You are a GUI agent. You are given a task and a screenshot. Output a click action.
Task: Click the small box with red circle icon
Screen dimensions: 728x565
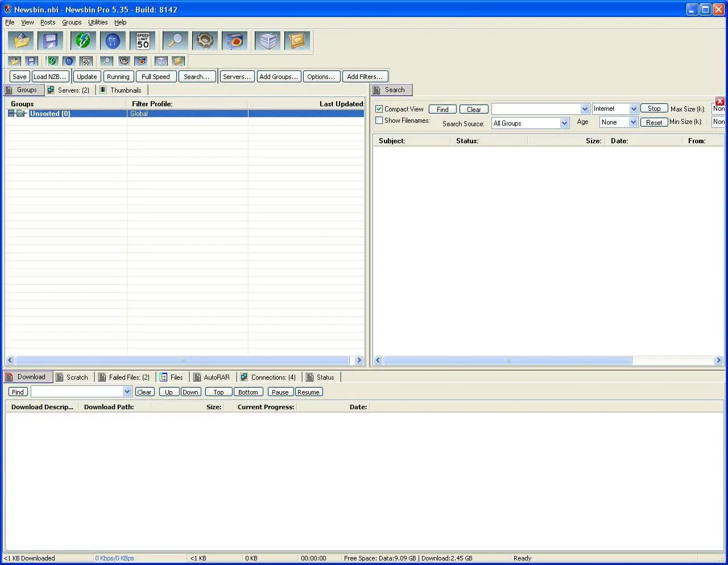141,61
